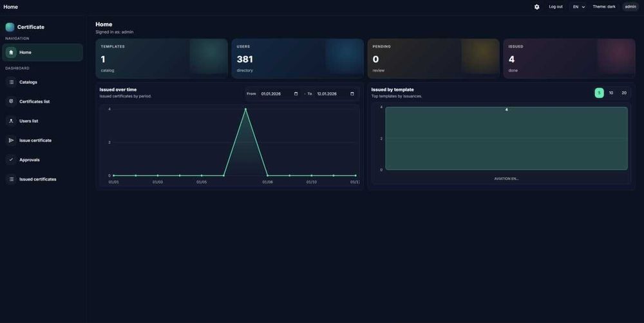Open the To date calendar picker icon
644x323 pixels.
pyautogui.click(x=352, y=93)
